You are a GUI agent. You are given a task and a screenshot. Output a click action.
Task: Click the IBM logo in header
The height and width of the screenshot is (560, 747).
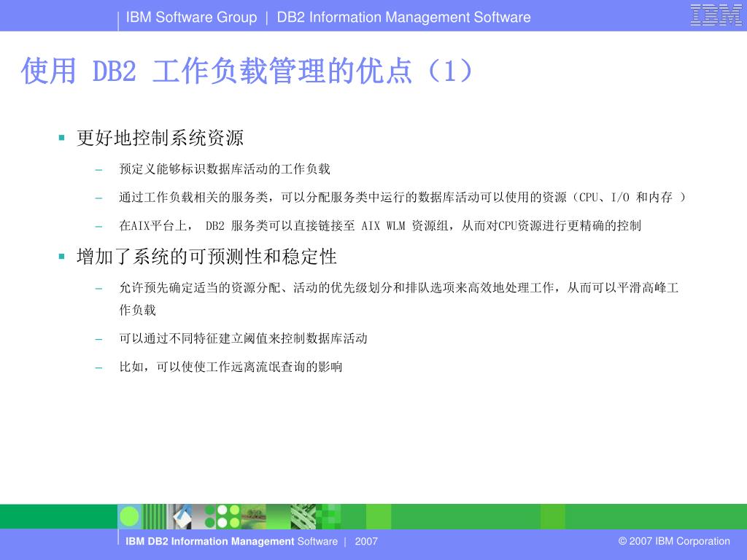[716, 15]
